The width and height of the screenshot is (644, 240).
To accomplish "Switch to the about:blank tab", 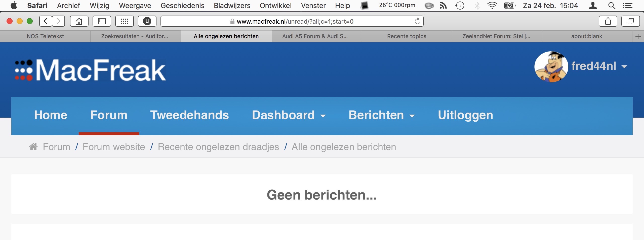I will tap(587, 36).
